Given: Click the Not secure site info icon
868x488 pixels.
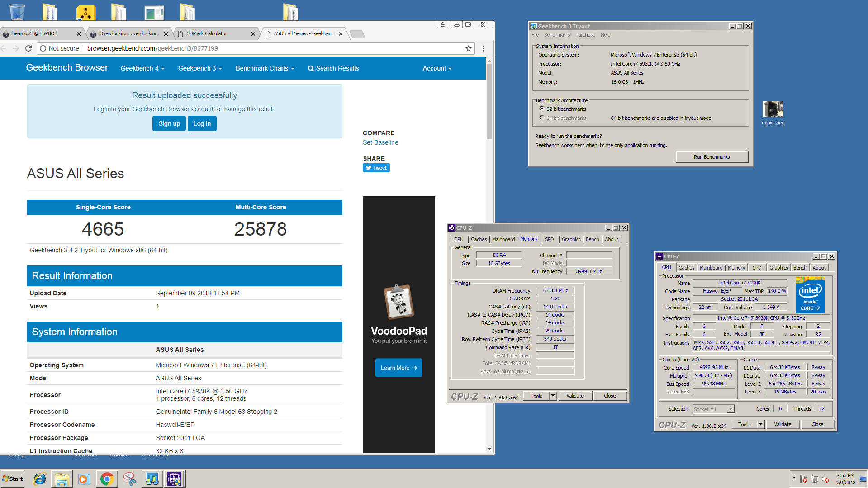Looking at the screenshot, I should click(43, 48).
